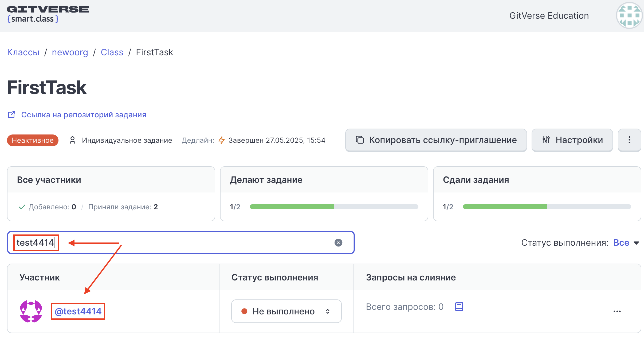Screen dimensions: 644x339
Task: Open the Class breadcrumb link
Action: [x=112, y=52]
